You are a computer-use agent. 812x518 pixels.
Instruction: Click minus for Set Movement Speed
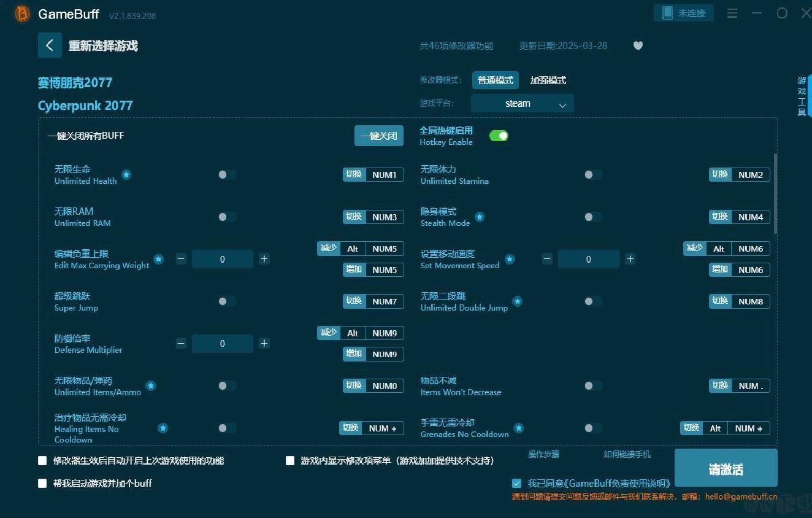point(547,259)
